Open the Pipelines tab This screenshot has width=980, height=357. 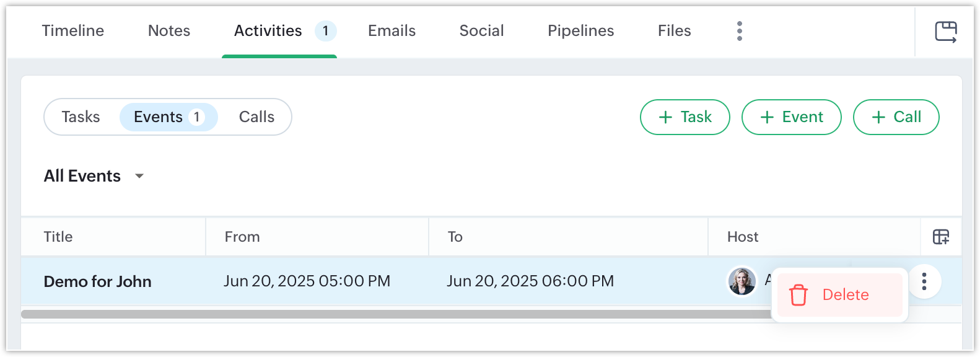point(580,31)
